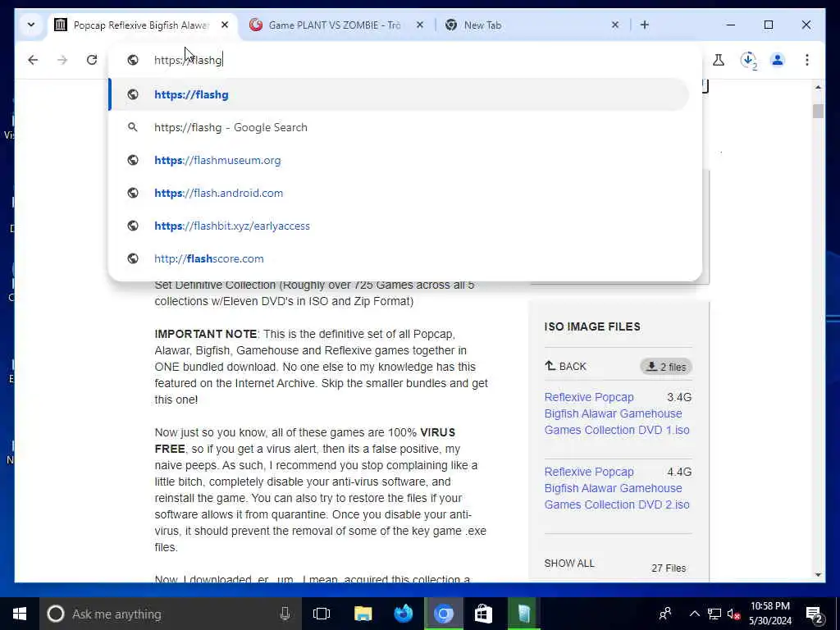Click the 4.4G file size text

click(x=679, y=472)
